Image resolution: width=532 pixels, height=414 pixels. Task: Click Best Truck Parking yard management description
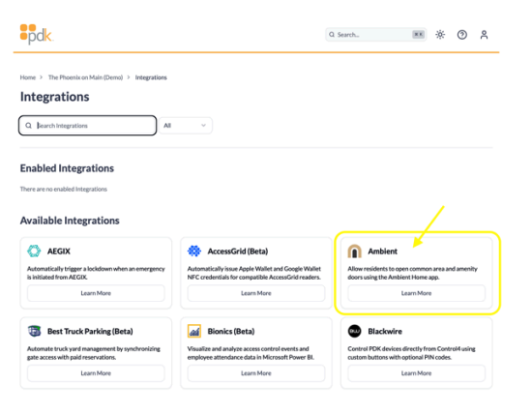tap(93, 353)
